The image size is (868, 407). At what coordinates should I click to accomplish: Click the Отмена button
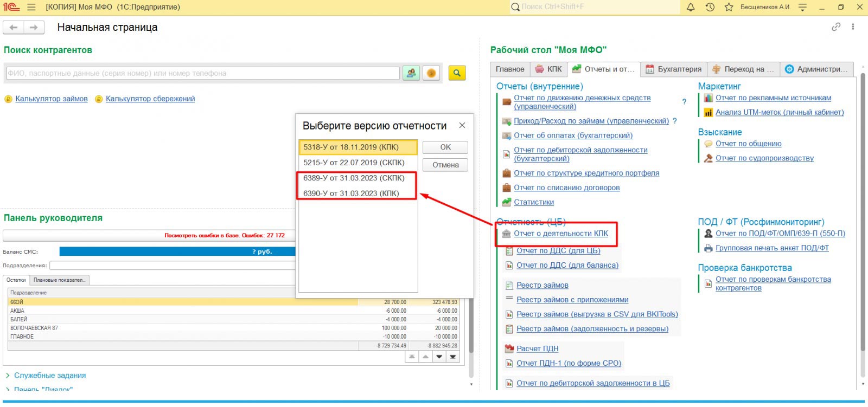(x=445, y=165)
